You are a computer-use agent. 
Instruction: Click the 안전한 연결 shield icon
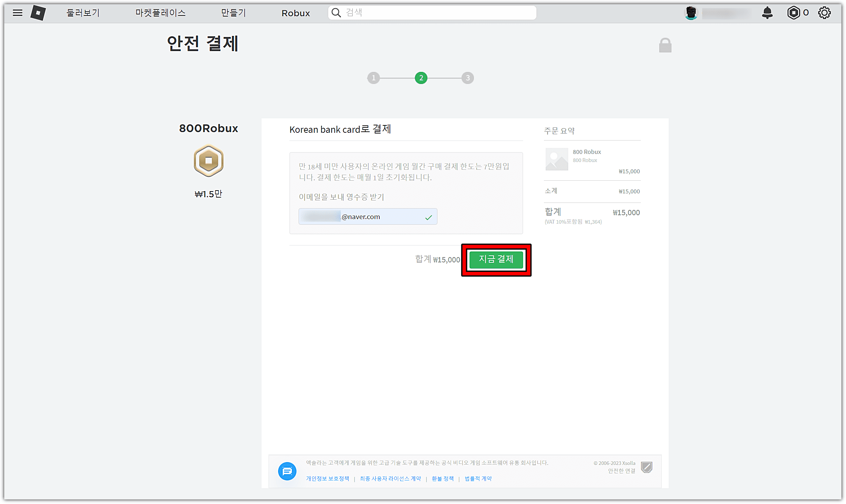coord(647,468)
